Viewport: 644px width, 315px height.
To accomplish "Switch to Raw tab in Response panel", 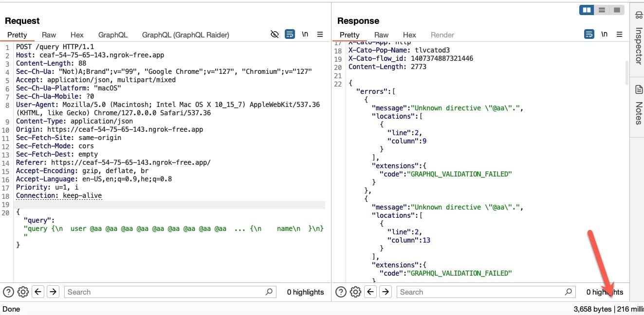I will [381, 35].
